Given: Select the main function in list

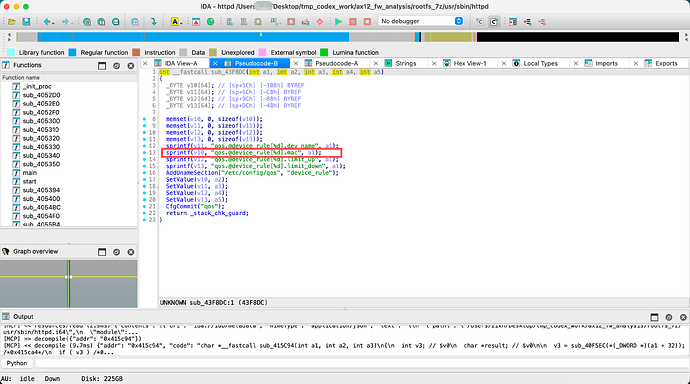Looking at the screenshot, I should click(x=30, y=173).
